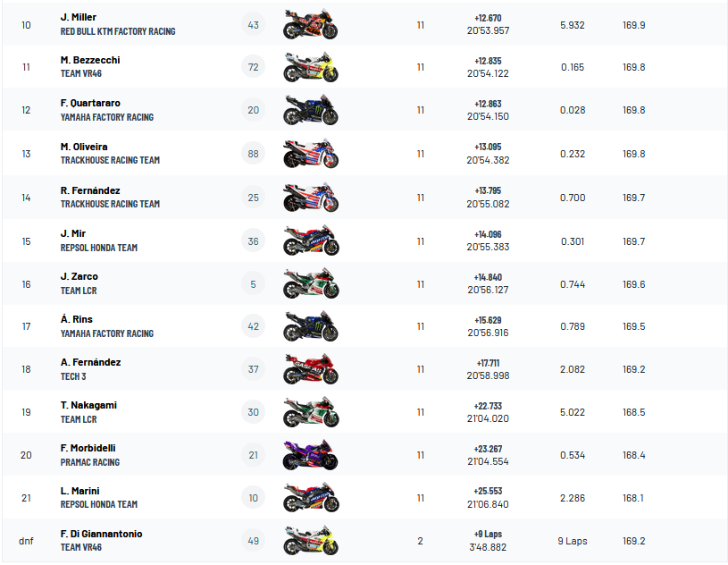This screenshot has width=728, height=565.
Task: Click rider number badge 72
Action: [254, 68]
